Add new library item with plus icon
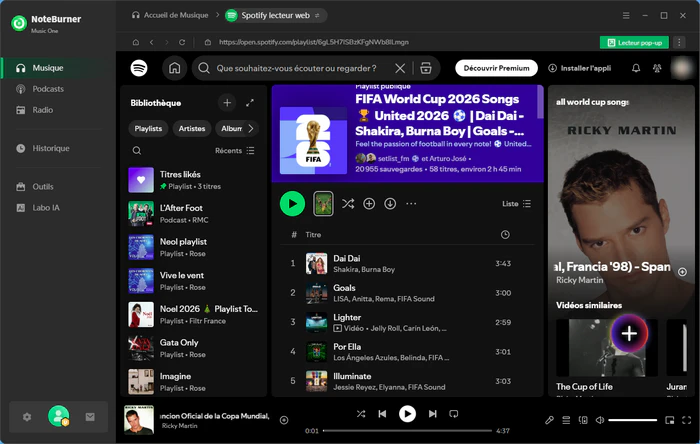The image size is (700, 444). click(x=227, y=103)
